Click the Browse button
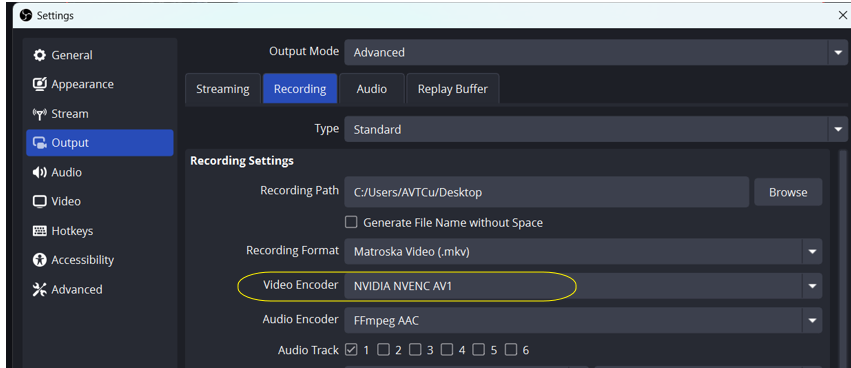The width and height of the screenshot is (851, 368). tap(788, 192)
